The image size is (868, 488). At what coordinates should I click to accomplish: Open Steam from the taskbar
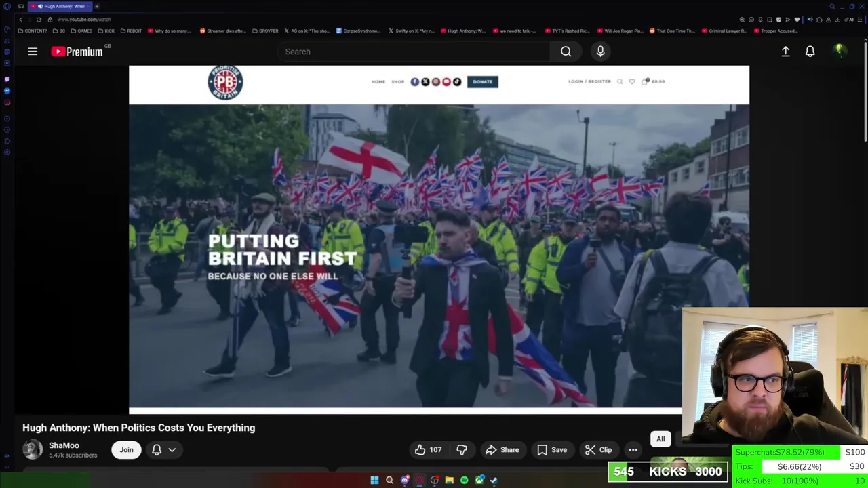point(494,480)
